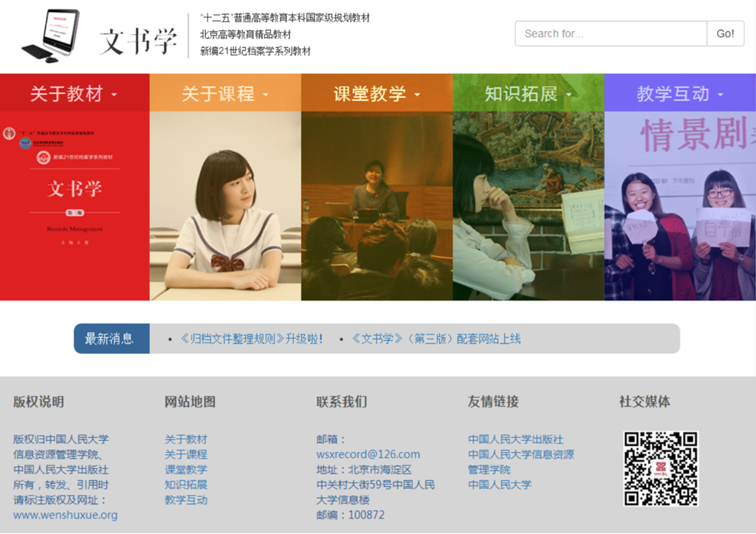Viewport: 756px width, 534px height.
Task: Click the wsxrecord@126.com email link
Action: click(368, 454)
